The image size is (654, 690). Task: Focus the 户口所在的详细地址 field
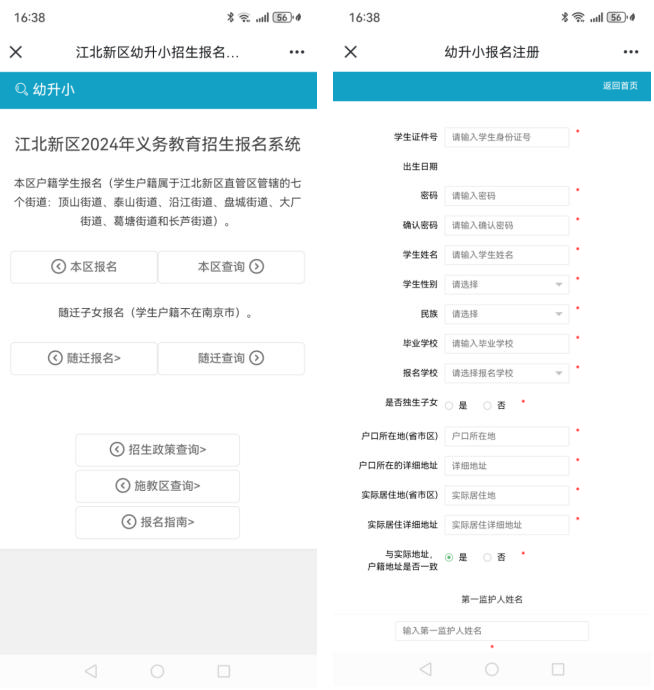(507, 466)
